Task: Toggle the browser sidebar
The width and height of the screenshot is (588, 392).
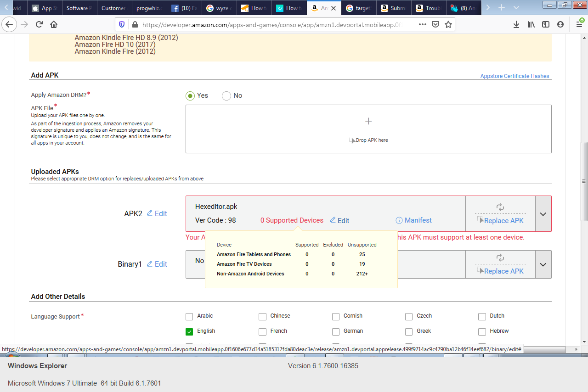Action: coord(545,24)
